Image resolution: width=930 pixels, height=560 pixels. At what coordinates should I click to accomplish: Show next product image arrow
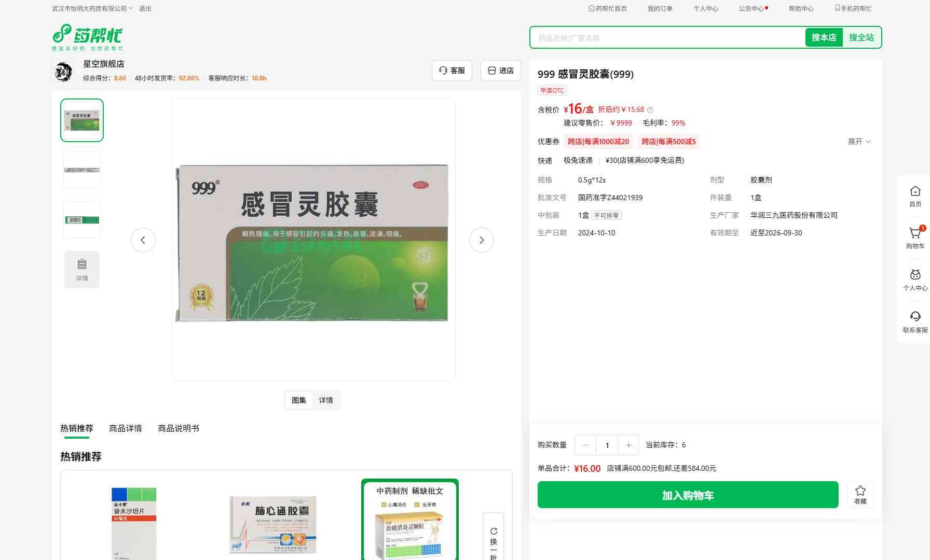tap(481, 240)
